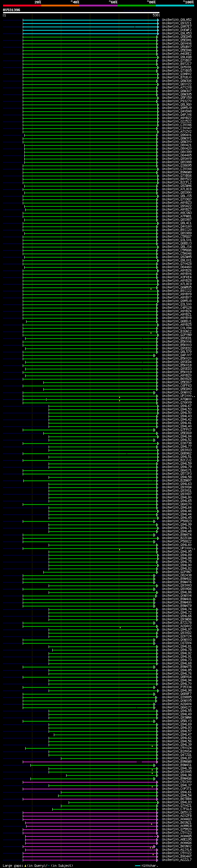Click the cyan alignment bar of Q9LH52
This screenshot has width=197, height=868.
(91, 20)
